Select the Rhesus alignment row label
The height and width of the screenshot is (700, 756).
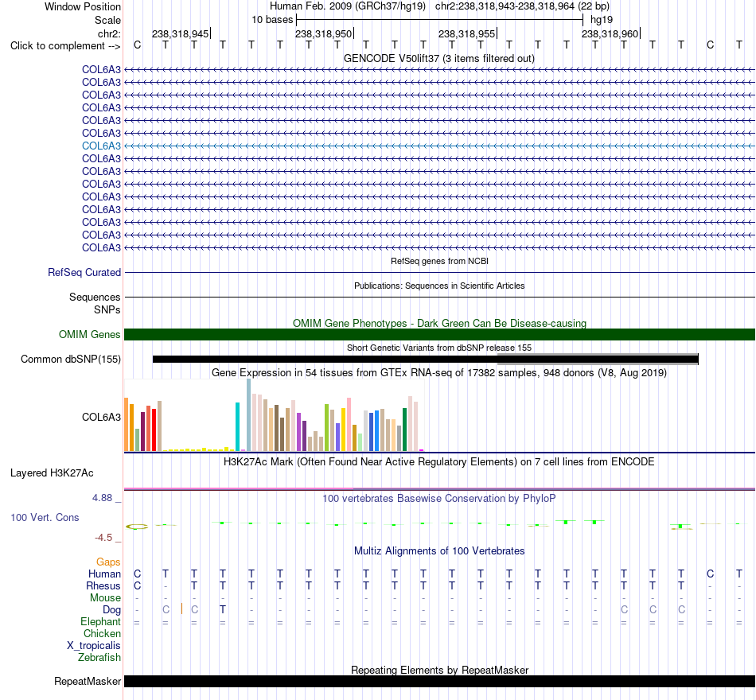[x=103, y=585]
